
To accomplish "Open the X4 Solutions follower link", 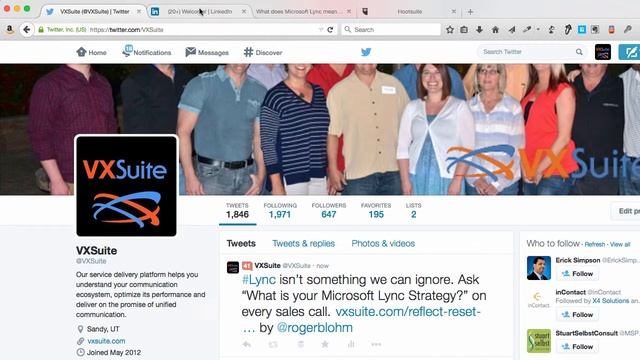I will click(x=611, y=301).
